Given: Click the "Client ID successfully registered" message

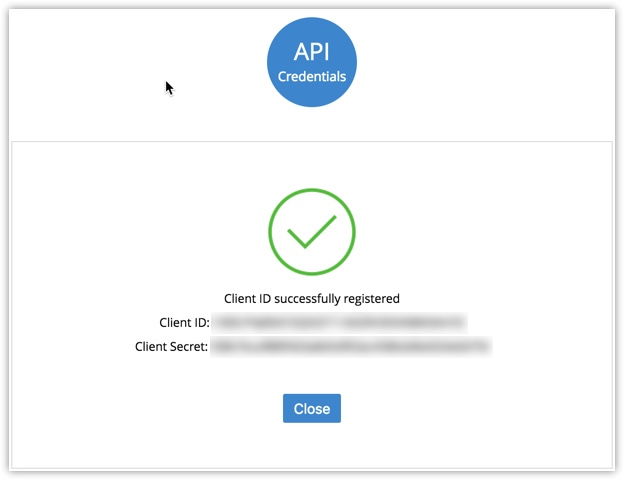Looking at the screenshot, I should (x=312, y=298).
